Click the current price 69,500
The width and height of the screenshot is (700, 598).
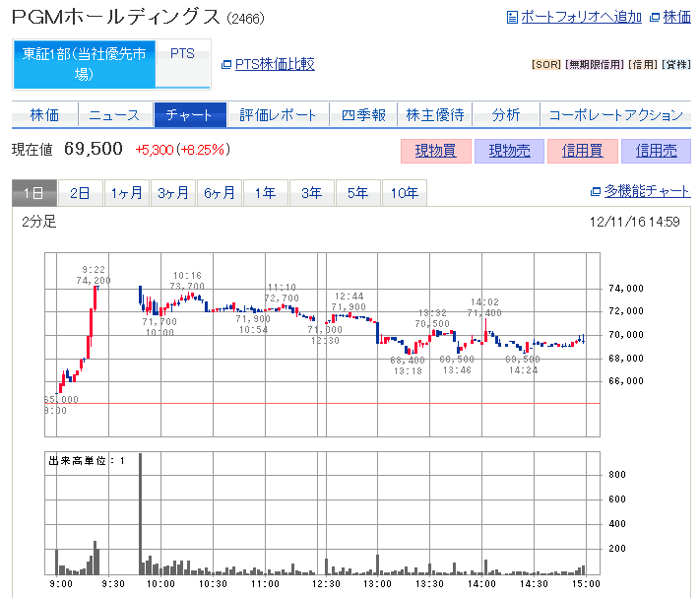click(x=94, y=149)
